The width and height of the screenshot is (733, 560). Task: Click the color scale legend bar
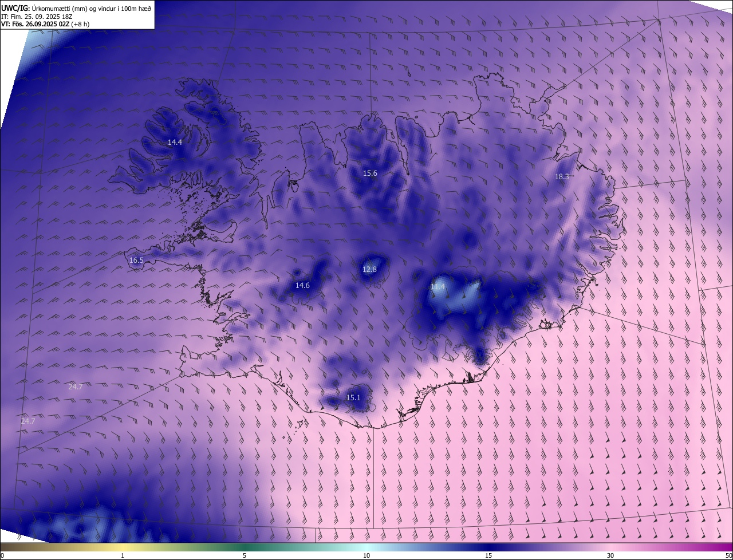(366, 547)
